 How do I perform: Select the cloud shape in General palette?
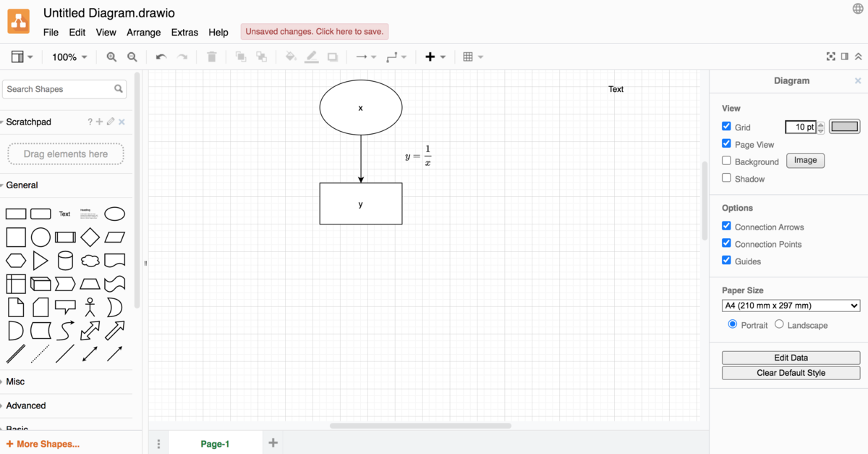[x=90, y=260]
